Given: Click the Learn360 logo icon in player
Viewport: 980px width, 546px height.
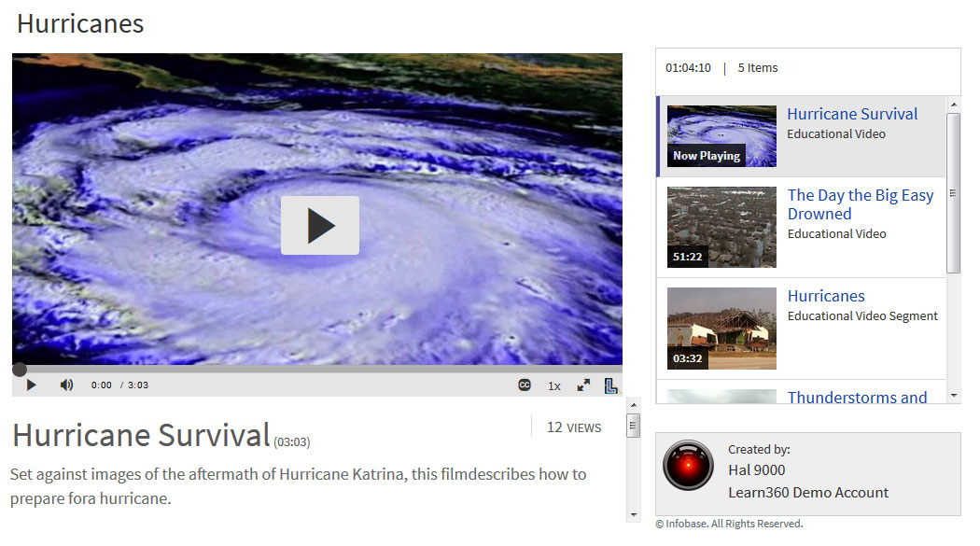Looking at the screenshot, I should tap(611, 385).
